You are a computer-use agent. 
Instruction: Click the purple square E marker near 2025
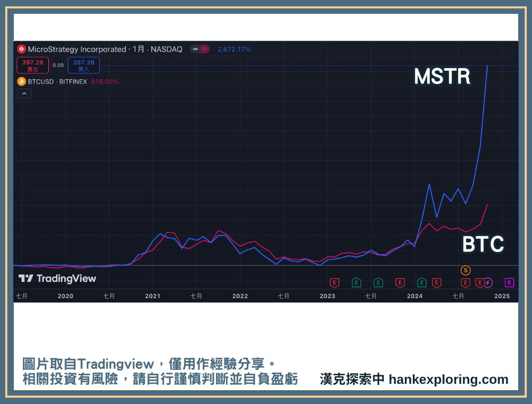click(x=509, y=282)
